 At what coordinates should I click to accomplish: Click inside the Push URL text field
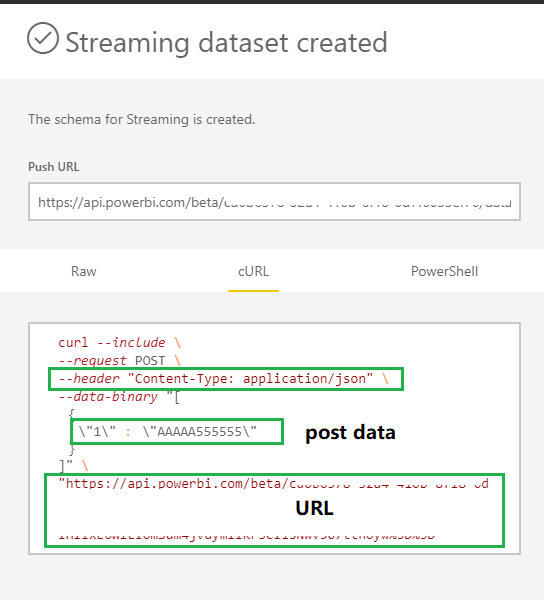[274, 202]
